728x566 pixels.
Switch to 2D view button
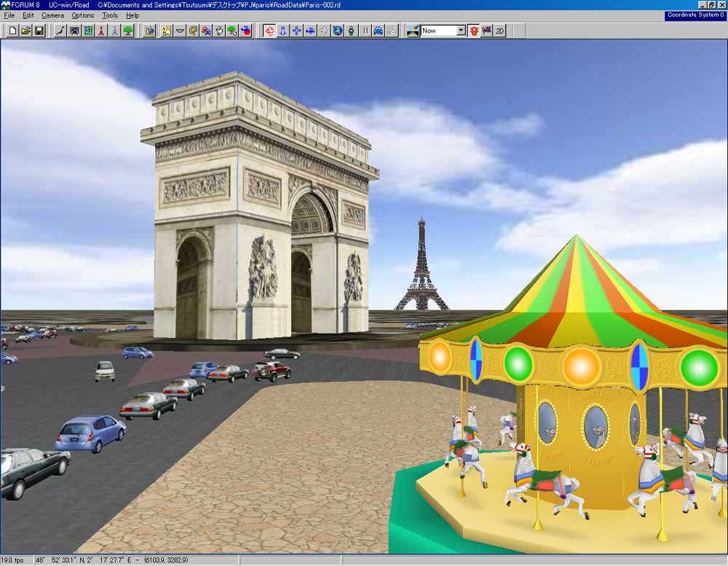click(499, 31)
